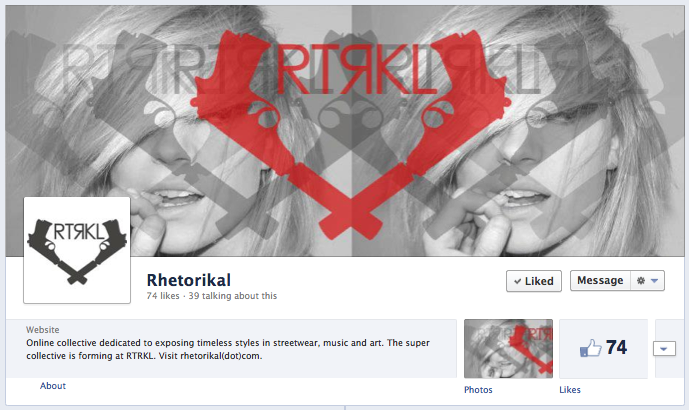689x410 pixels.
Task: Open the Likes tab label
Action: click(x=570, y=390)
